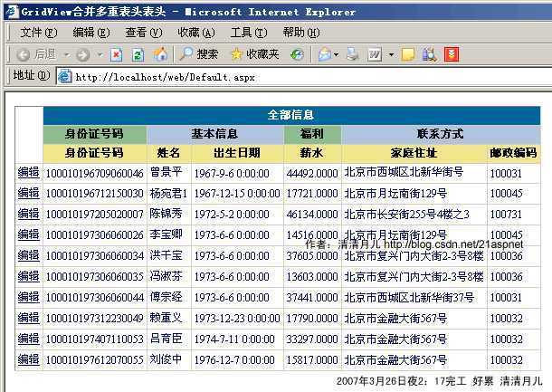Click the Edit with Word icon
Image resolution: width=552 pixels, height=392 pixels.
[375, 54]
